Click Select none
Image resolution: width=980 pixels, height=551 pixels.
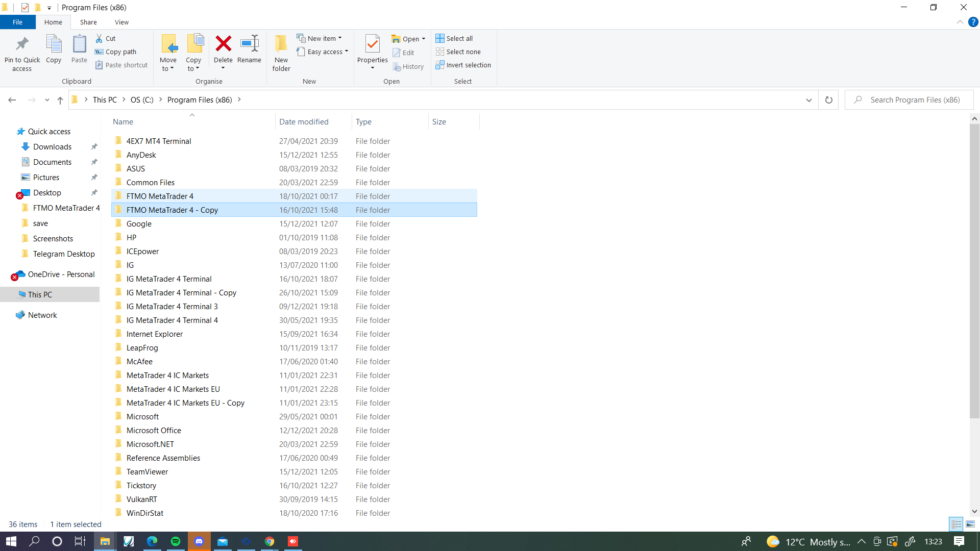[458, 52]
